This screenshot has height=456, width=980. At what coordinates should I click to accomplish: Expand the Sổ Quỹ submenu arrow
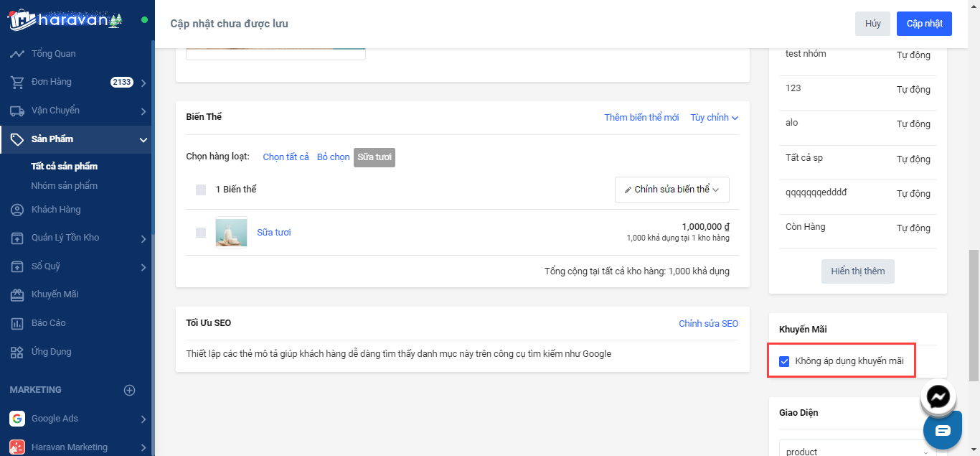[x=143, y=267]
